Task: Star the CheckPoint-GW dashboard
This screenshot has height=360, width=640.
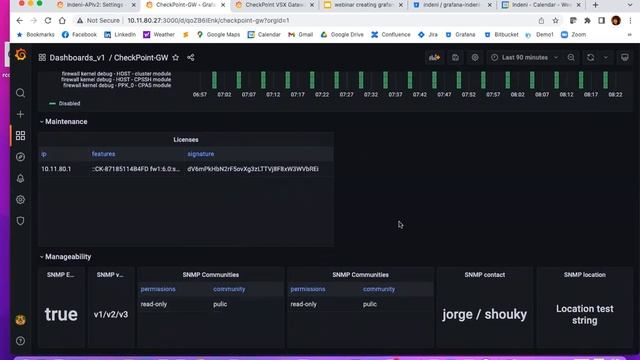Action: click(x=176, y=58)
